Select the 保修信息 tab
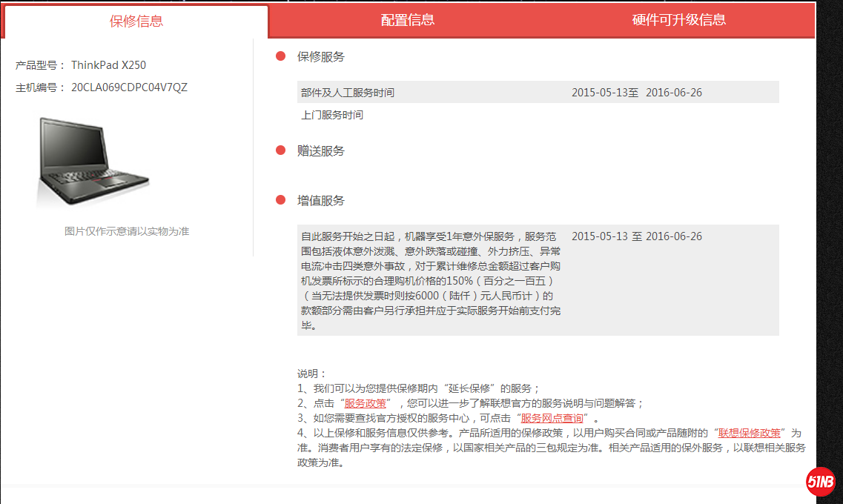This screenshot has width=843, height=504. pos(136,21)
